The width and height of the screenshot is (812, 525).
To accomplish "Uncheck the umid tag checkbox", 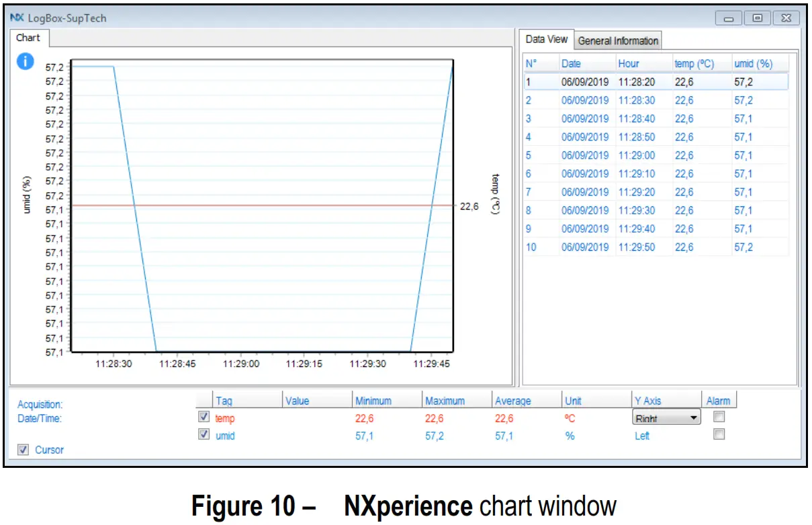I will [204, 435].
